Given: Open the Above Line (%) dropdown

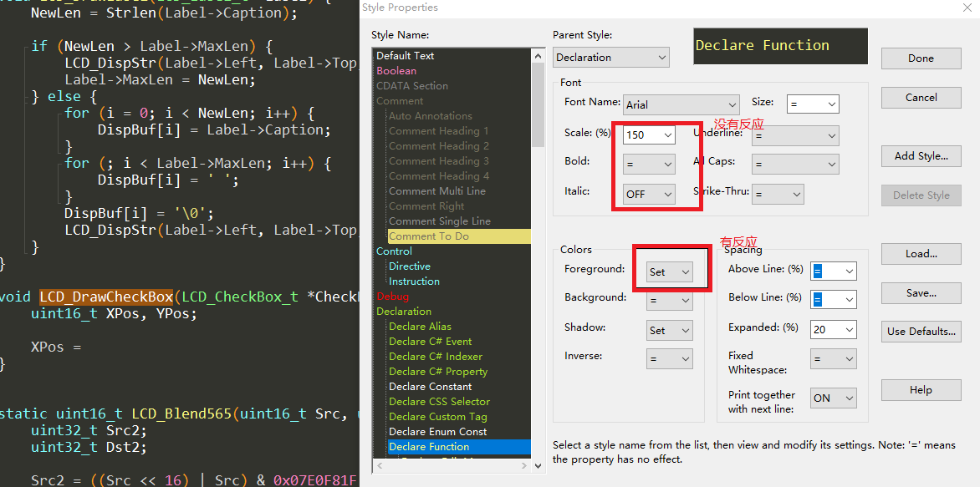Looking at the screenshot, I should point(833,271).
